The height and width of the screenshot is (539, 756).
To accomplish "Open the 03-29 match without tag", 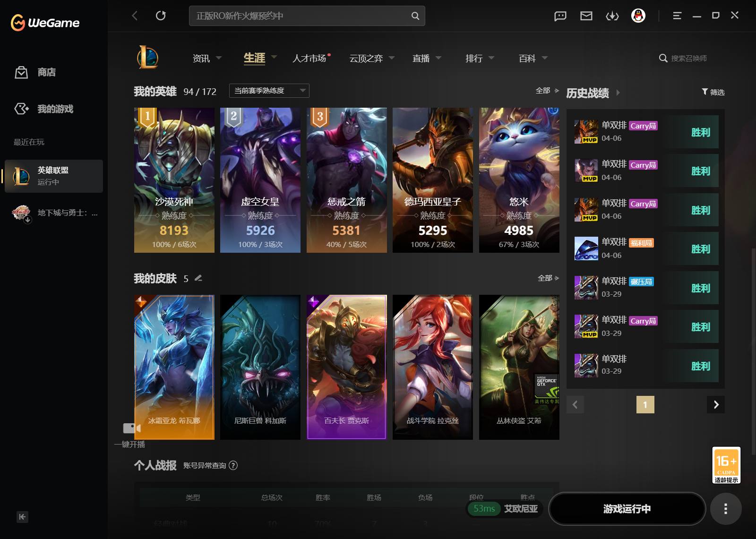I will pos(646,366).
